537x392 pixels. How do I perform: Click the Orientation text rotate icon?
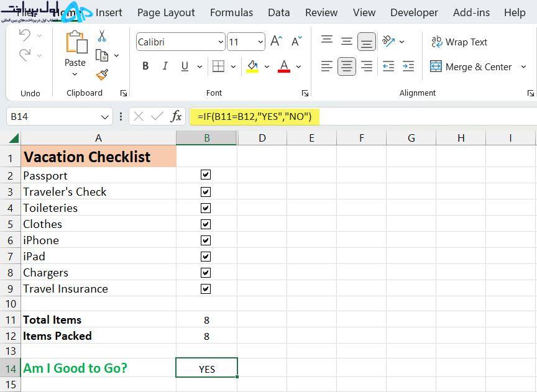pos(388,42)
